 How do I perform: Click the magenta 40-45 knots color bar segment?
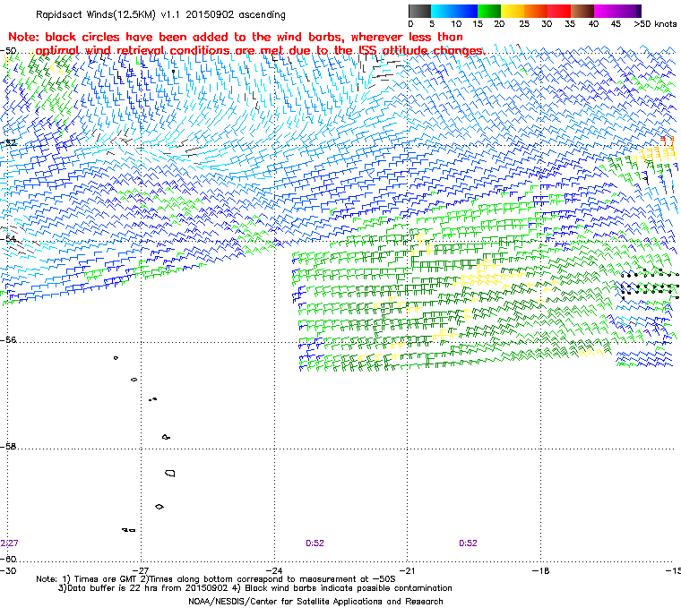pos(606,11)
